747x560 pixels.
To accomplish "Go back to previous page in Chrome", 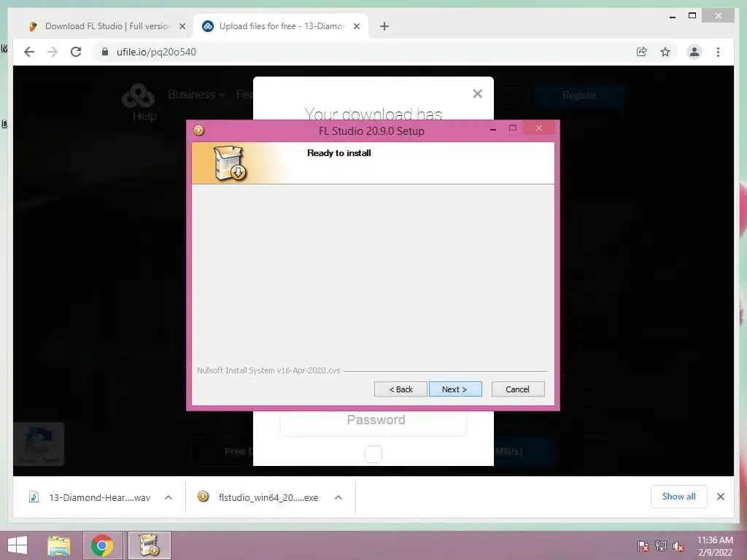I will point(29,52).
